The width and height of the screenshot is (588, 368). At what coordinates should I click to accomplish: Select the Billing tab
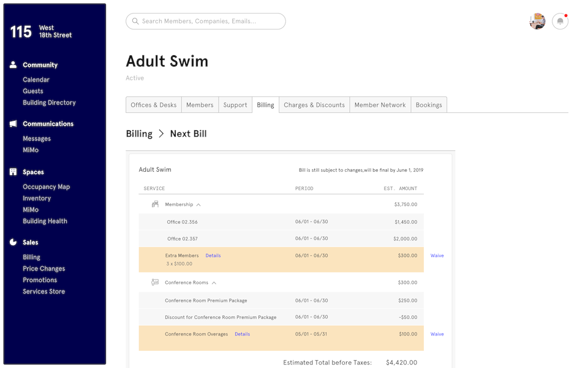pyautogui.click(x=265, y=105)
